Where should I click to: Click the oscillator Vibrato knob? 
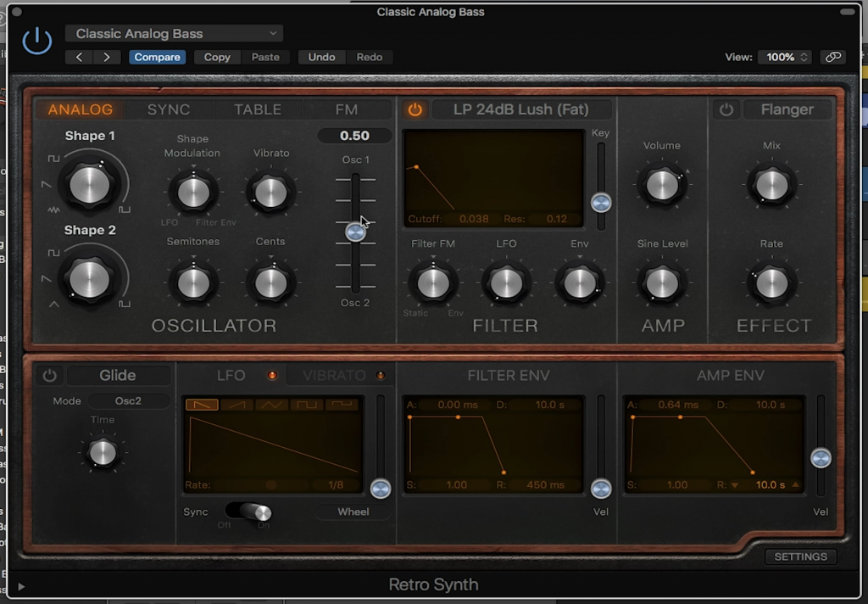pyautogui.click(x=270, y=193)
